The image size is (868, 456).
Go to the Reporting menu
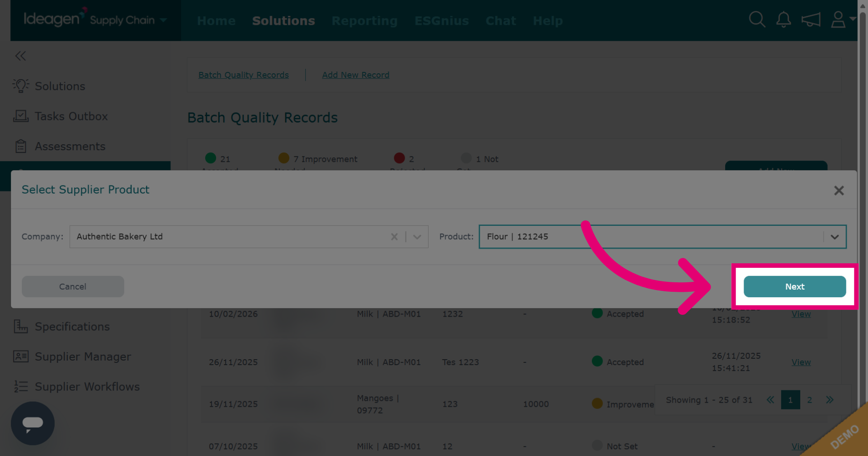[x=364, y=20]
